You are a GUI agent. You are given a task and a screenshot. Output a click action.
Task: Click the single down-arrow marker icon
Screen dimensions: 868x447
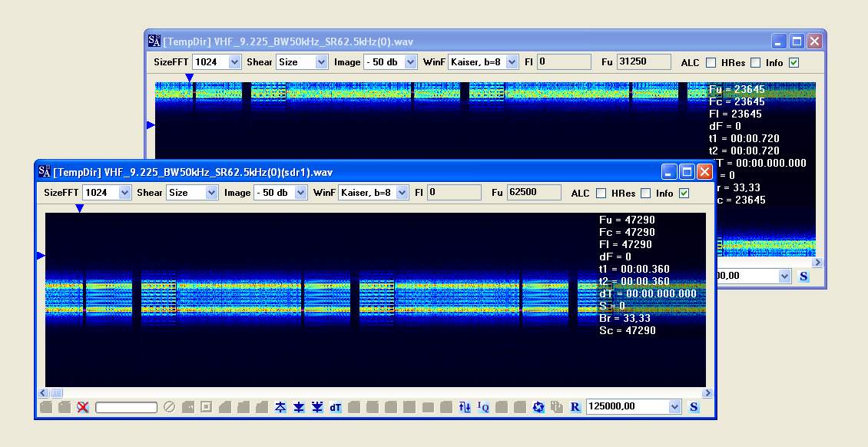tap(299, 407)
